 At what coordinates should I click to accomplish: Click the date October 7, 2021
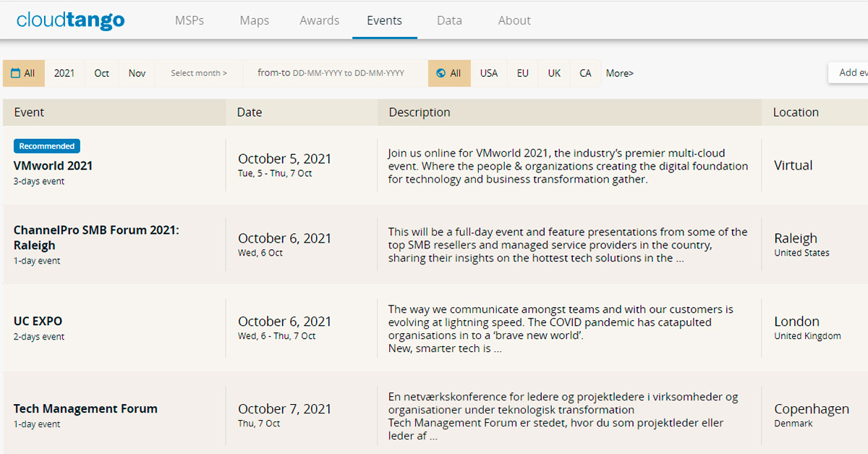285,409
